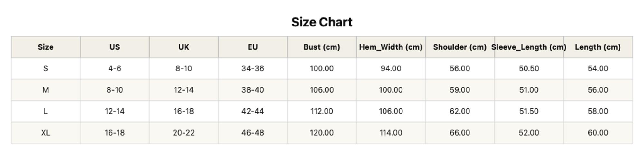Select the Shoulder (cm) header
The height and width of the screenshot is (155, 644).
click(460, 47)
